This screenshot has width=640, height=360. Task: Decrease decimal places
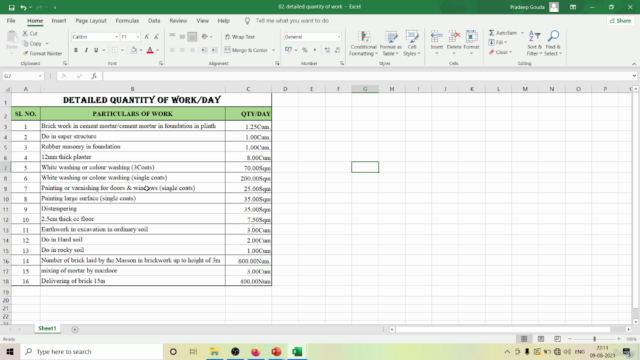pyautogui.click(x=337, y=50)
